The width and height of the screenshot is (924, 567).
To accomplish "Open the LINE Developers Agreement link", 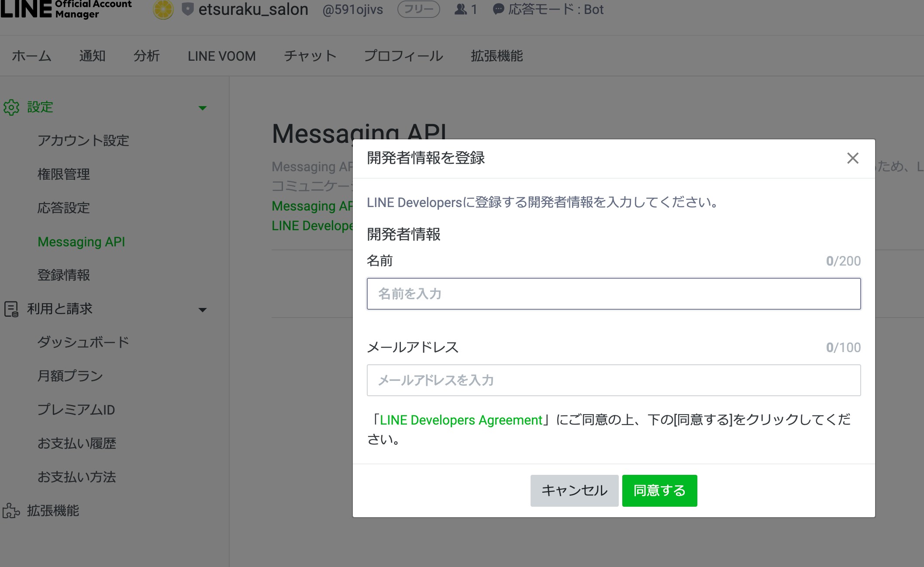I will click(461, 420).
